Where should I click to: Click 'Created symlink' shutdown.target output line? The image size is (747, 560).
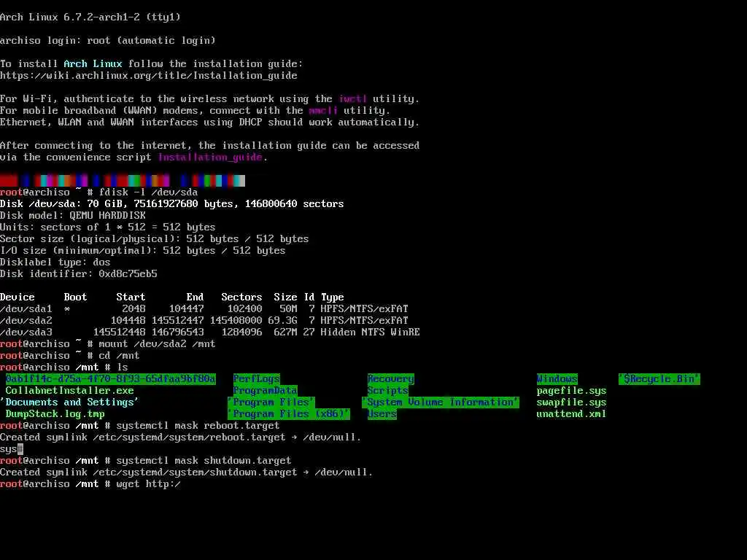click(x=186, y=472)
